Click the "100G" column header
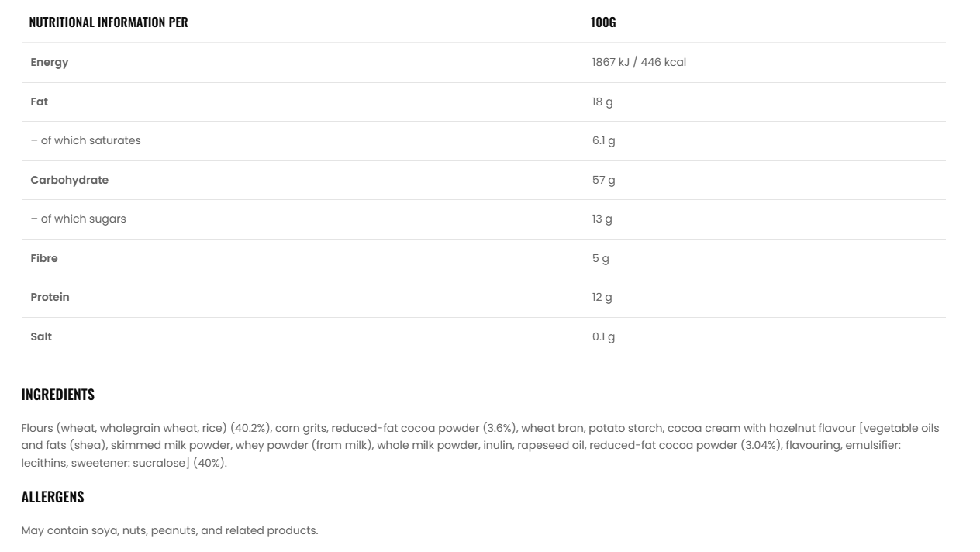 pyautogui.click(x=602, y=22)
